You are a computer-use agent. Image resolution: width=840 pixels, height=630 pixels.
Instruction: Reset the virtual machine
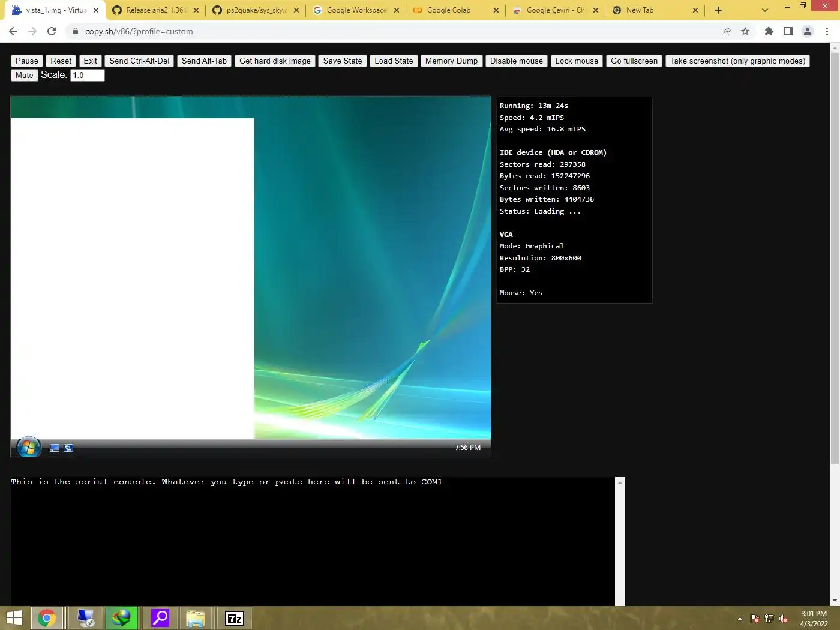point(61,61)
